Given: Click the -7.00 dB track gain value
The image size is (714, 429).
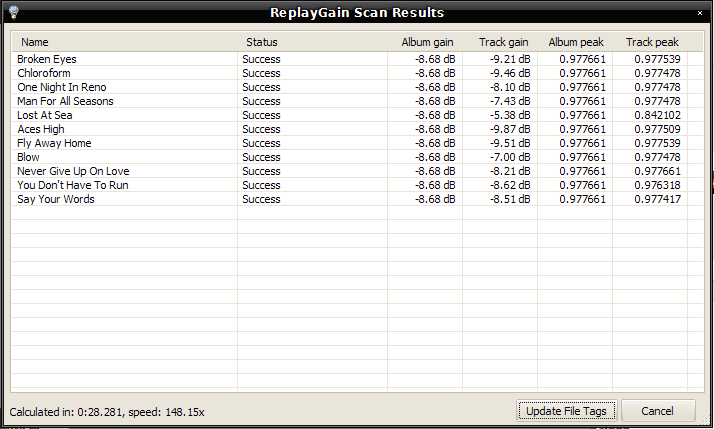Looking at the screenshot, I should coord(510,157).
